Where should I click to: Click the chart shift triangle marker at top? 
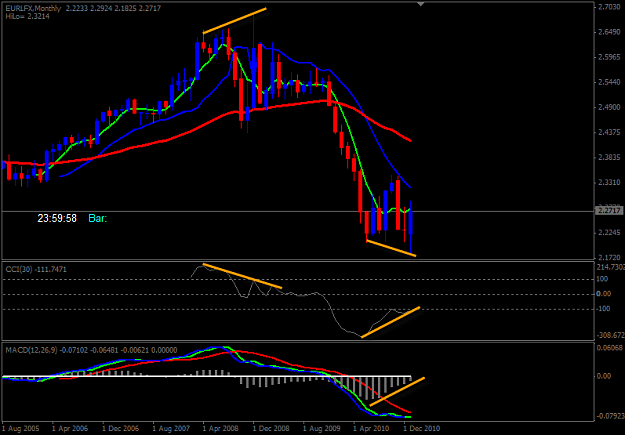pyautogui.click(x=421, y=4)
